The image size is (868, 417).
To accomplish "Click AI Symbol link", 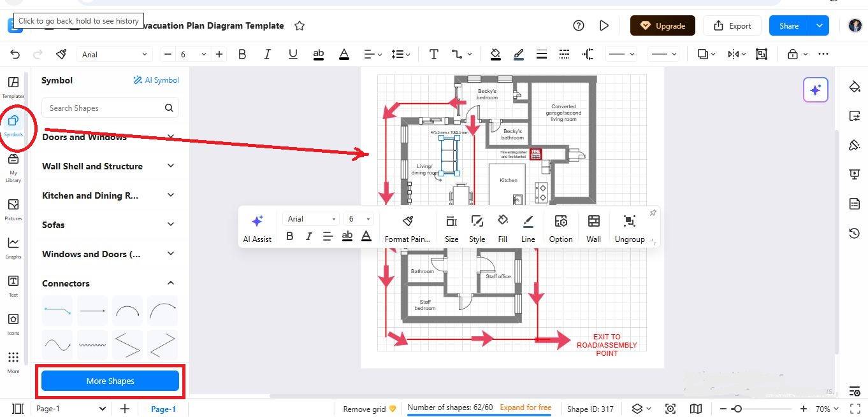I will click(156, 80).
